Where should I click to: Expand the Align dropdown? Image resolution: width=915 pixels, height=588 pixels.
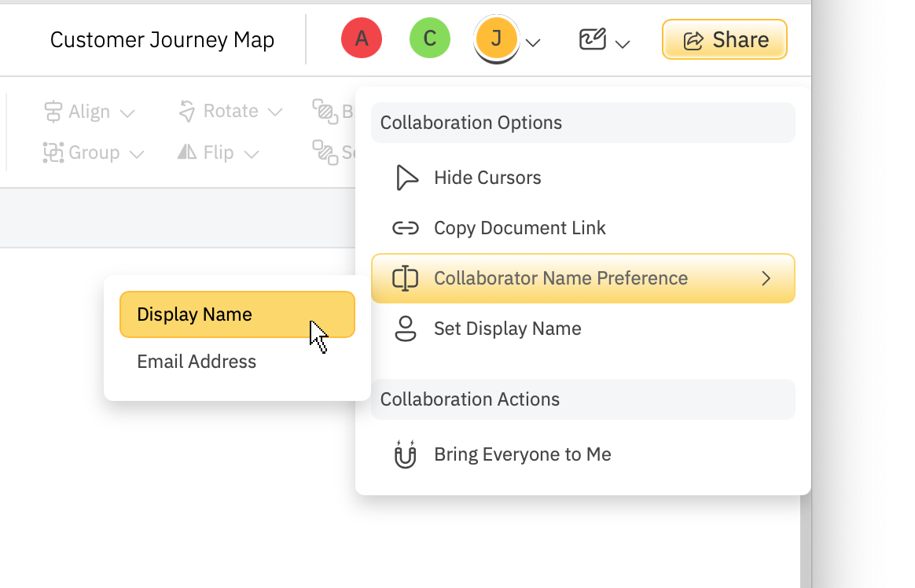pos(129,112)
